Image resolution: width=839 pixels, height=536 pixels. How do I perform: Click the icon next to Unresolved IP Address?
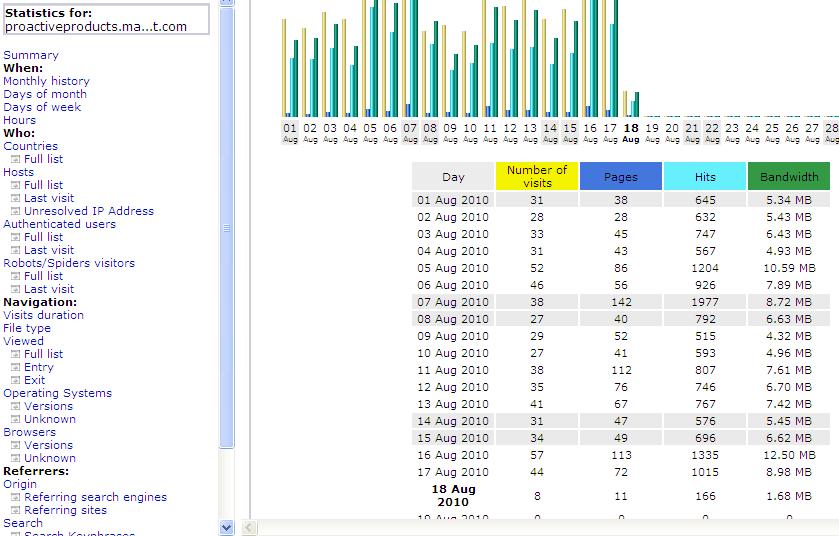pyautogui.click(x=16, y=211)
